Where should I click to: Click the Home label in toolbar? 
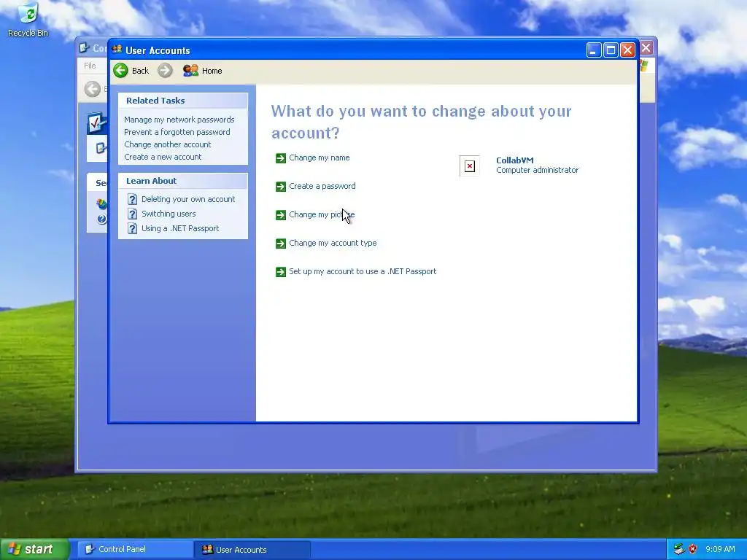coord(212,71)
